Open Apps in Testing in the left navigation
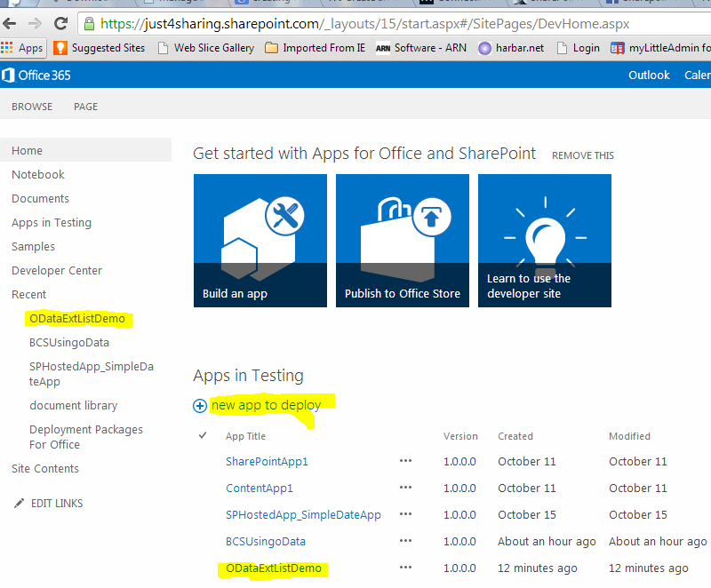Viewport: 711px width, 588px height. pyautogui.click(x=52, y=222)
